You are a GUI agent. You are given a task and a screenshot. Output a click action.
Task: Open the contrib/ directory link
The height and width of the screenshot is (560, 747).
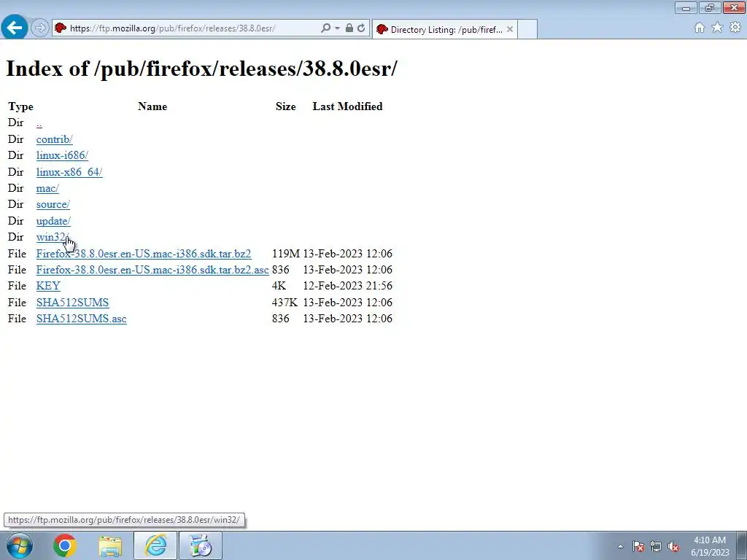(54, 139)
